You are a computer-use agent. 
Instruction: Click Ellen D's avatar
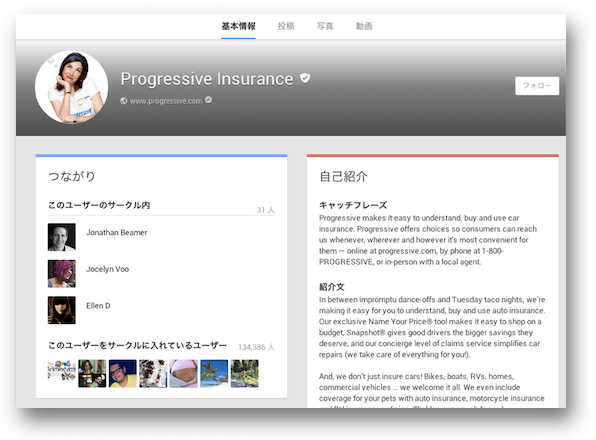pyautogui.click(x=62, y=310)
